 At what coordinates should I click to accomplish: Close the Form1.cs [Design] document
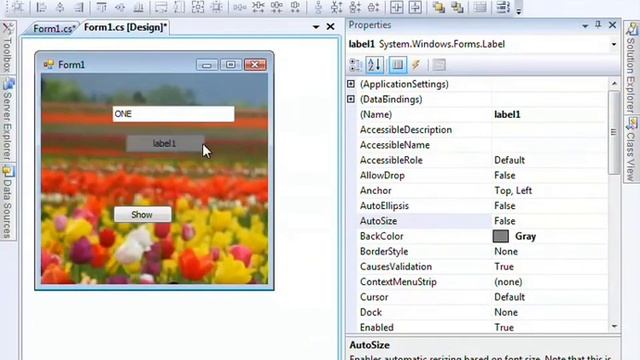331,27
